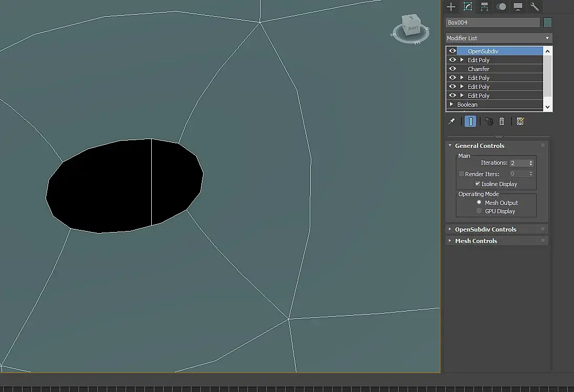
Task: Toggle Show End Result button
Action: point(470,121)
